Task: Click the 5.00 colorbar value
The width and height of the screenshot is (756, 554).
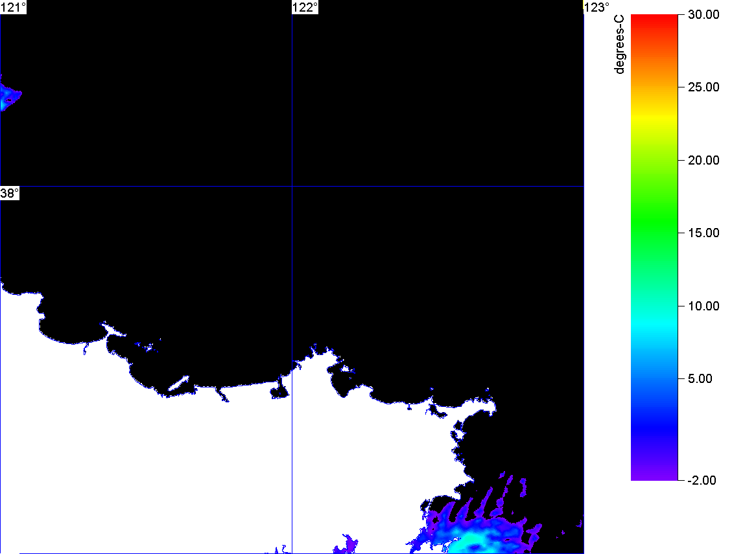Action: [700, 378]
